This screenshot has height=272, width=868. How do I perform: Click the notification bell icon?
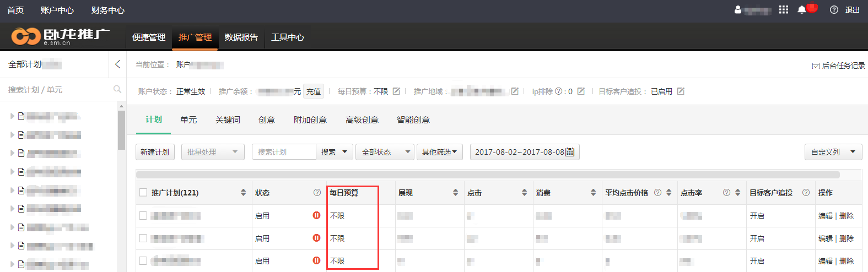(x=802, y=10)
